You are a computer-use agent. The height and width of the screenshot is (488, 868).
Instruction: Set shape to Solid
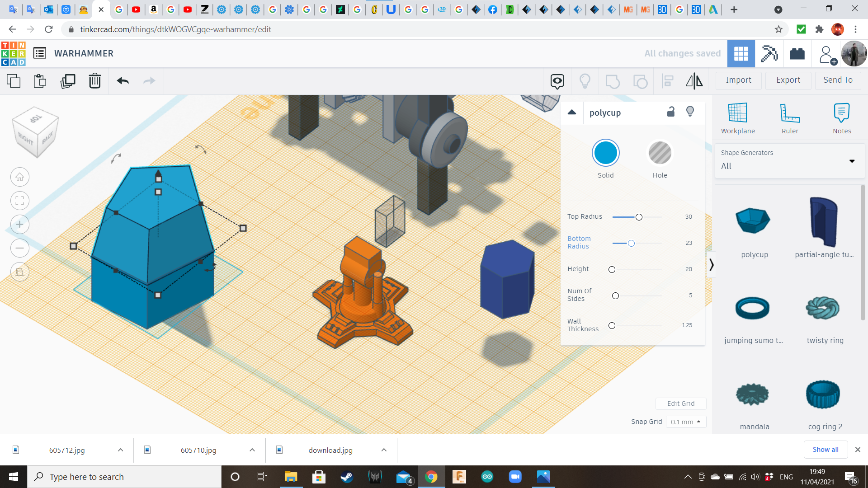point(605,153)
